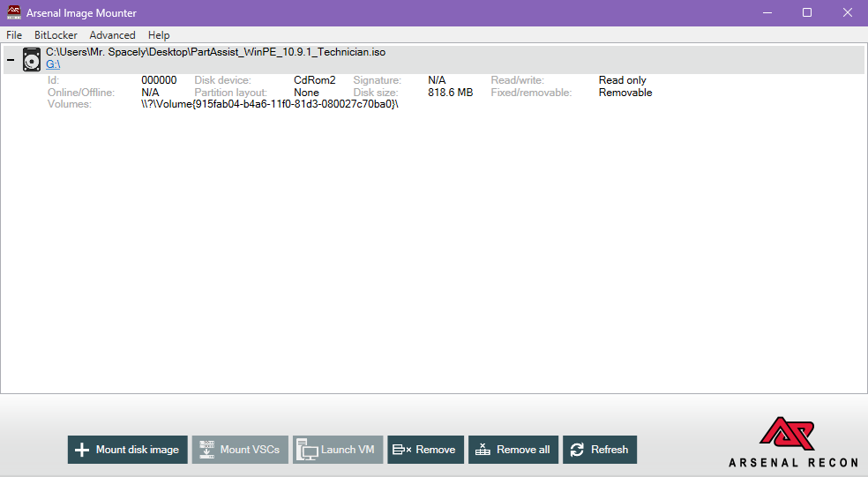Open the G:\ drive link
The height and width of the screenshot is (477, 868).
coord(53,64)
